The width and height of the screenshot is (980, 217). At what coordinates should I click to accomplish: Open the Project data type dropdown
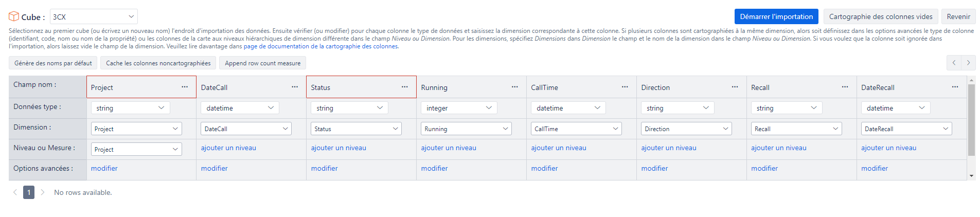(131, 108)
